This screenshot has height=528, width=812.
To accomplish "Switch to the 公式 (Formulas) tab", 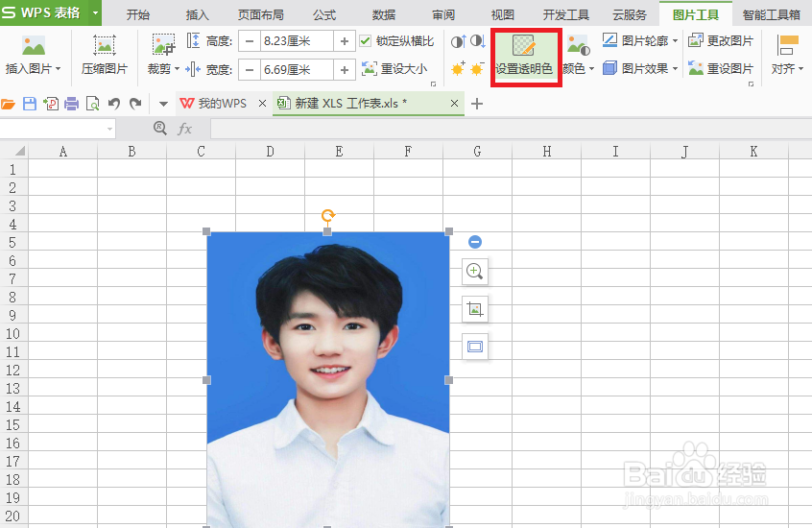I will (324, 14).
